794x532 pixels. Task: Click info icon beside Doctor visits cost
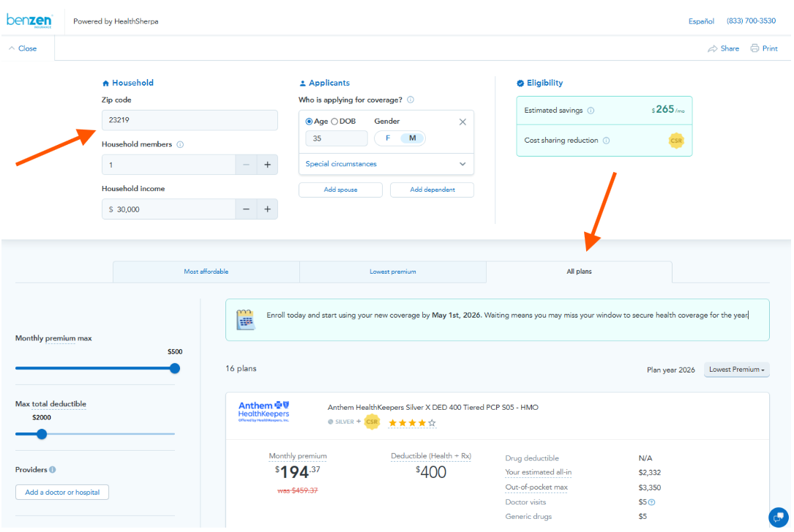651,503
